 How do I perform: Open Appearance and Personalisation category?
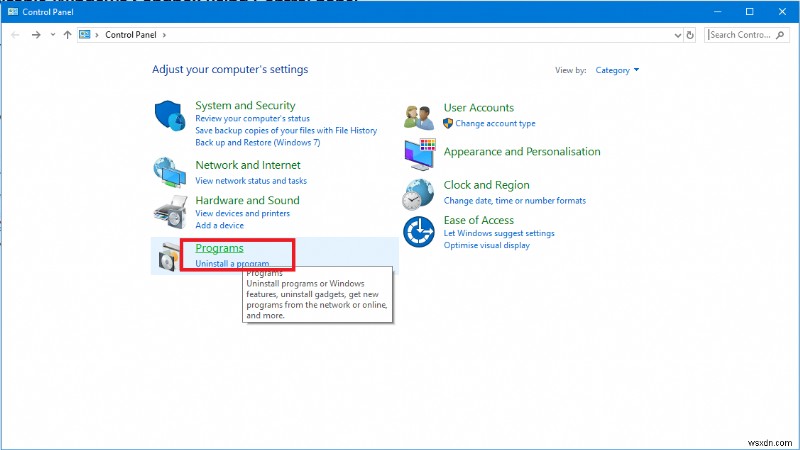pos(522,152)
